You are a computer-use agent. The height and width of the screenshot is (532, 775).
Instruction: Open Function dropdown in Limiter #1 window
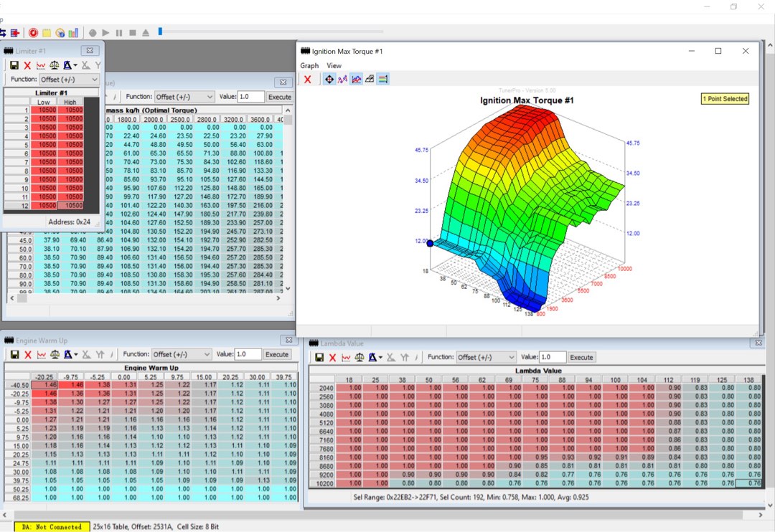69,80
